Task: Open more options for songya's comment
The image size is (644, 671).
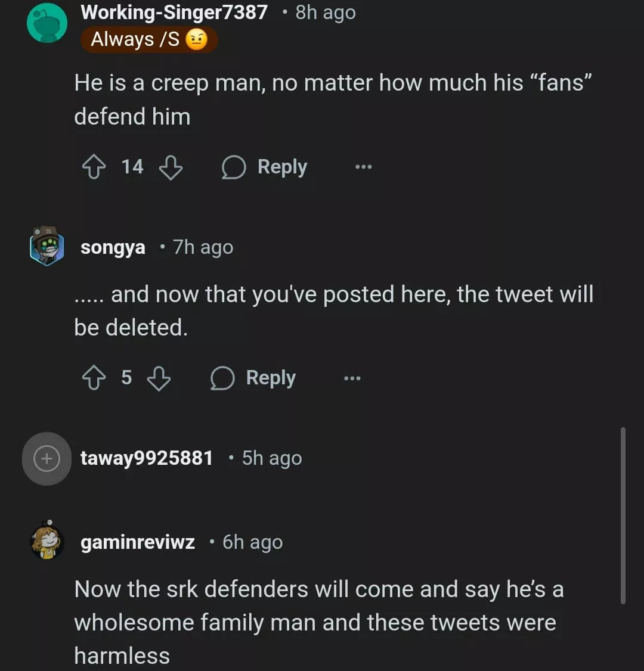Action: pos(352,378)
